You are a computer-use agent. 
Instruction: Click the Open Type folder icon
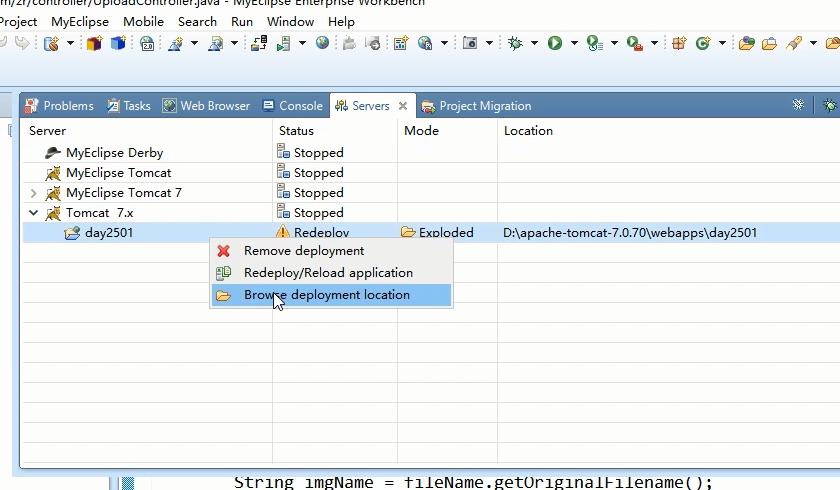point(746,43)
